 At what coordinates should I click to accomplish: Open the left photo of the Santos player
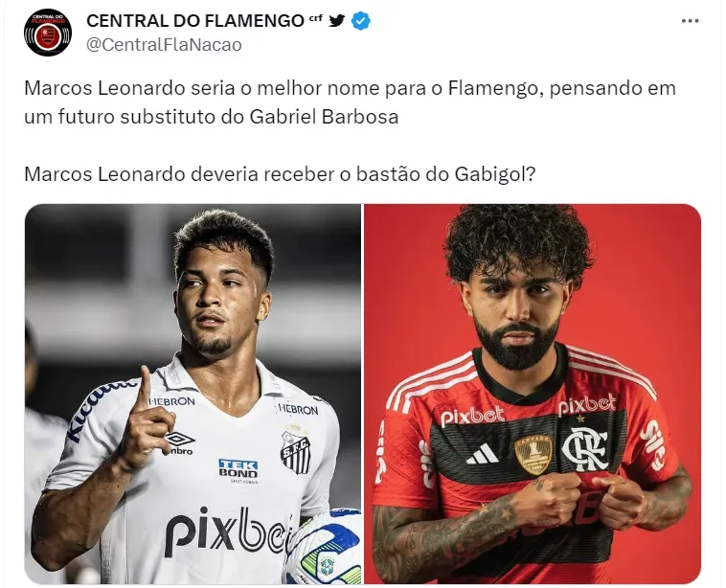click(193, 394)
